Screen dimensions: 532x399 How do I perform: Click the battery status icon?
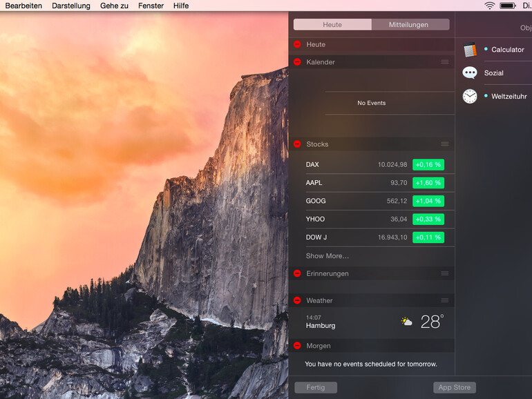(508, 6)
